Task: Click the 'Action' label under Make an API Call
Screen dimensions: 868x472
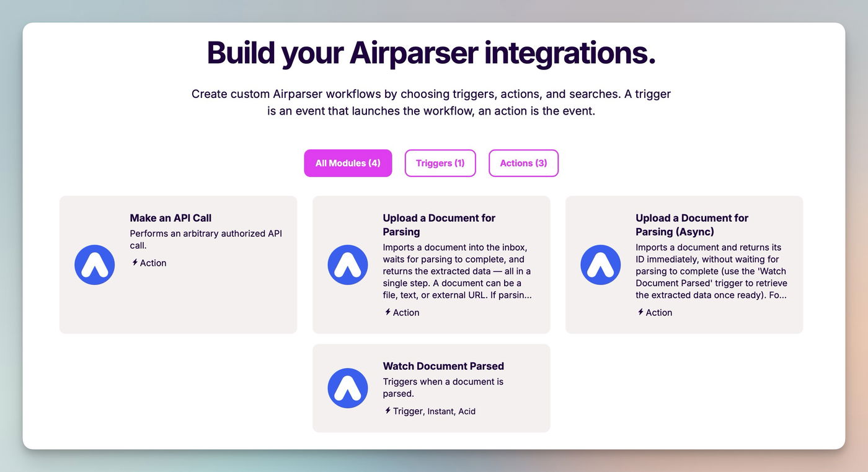Action: point(153,263)
